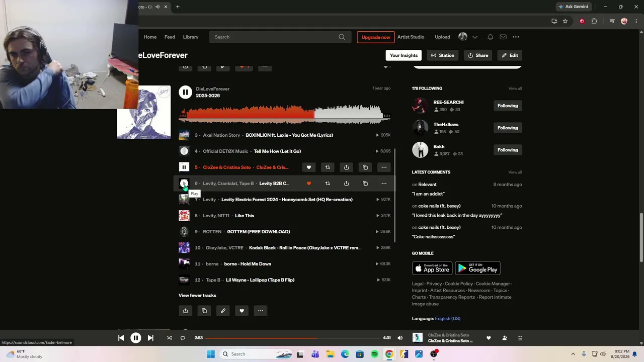Click the volume speaker icon in player
The image size is (644, 362).
pos(400,338)
